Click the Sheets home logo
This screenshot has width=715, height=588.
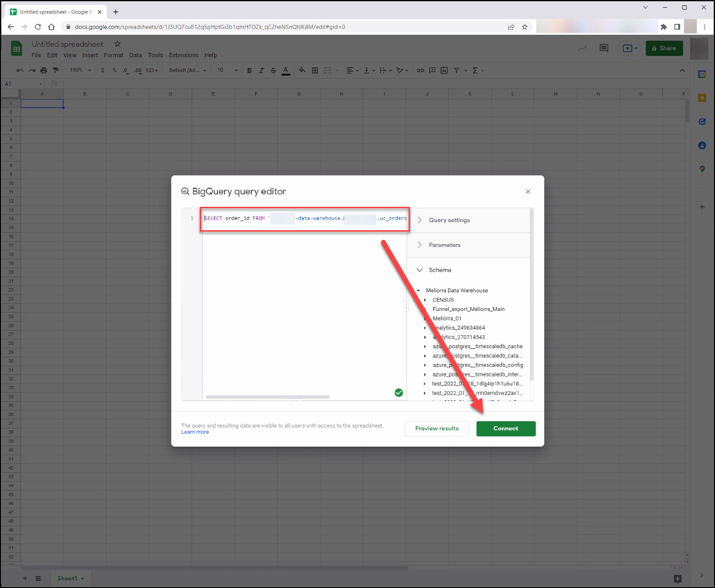[17, 49]
